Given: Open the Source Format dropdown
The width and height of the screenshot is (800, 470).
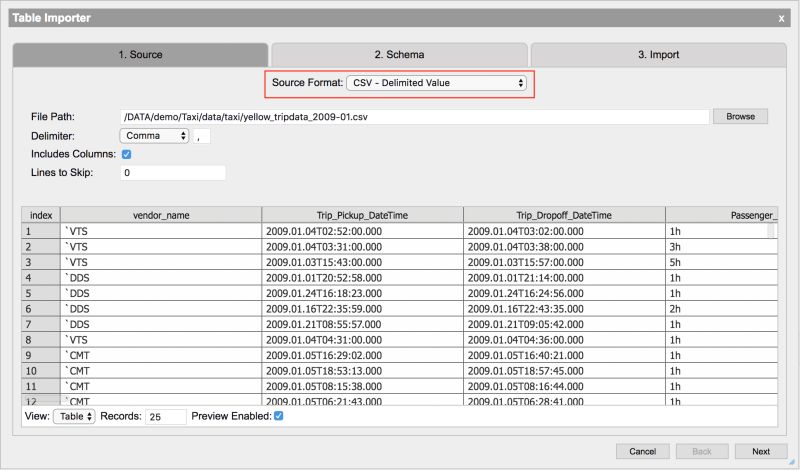Looking at the screenshot, I should pos(436,83).
